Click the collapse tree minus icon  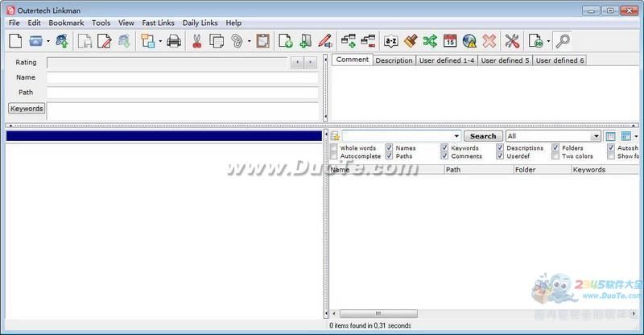coord(368,41)
